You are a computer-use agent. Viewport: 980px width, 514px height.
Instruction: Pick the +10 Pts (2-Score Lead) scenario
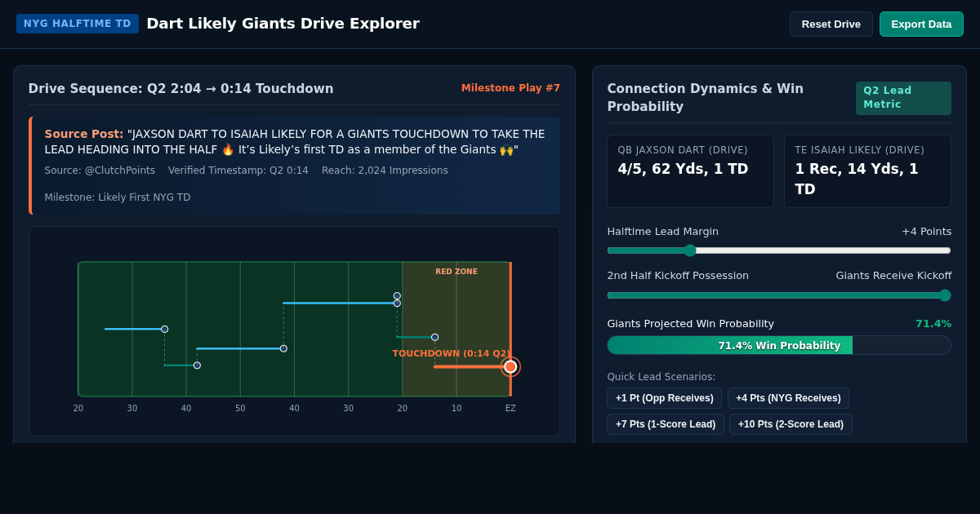pyautogui.click(x=791, y=424)
